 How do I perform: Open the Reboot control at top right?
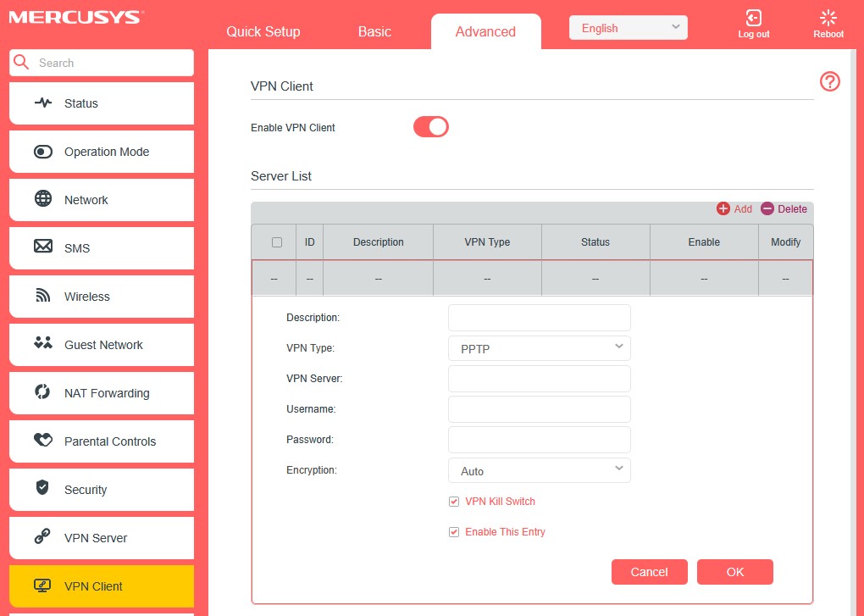[828, 22]
